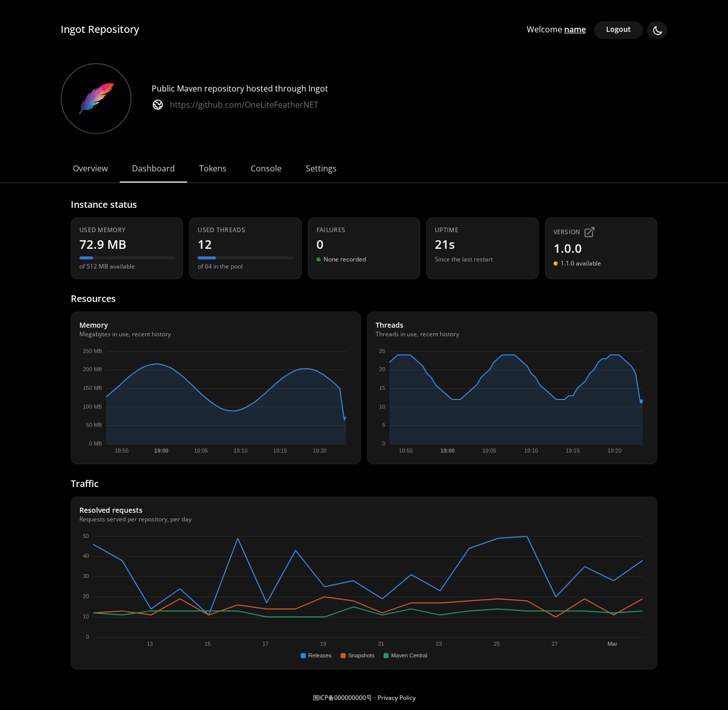Screen dimensions: 728x710
Task: Click the green 'None recorded' status dot
Action: point(318,259)
